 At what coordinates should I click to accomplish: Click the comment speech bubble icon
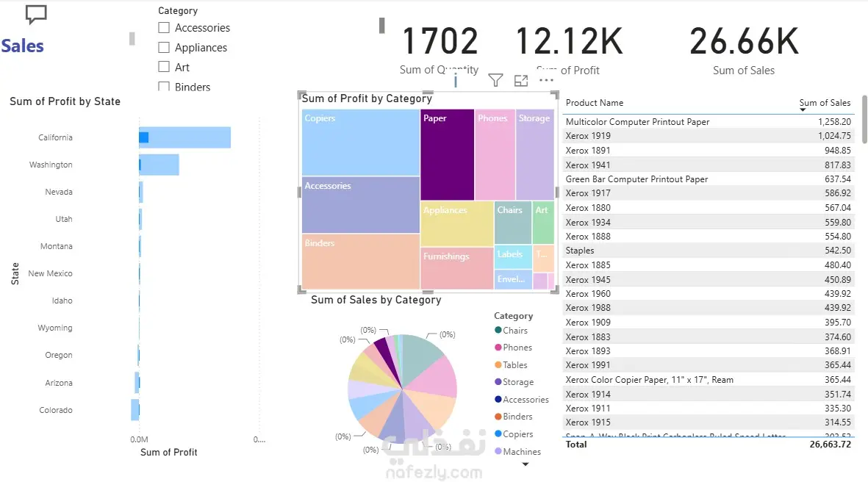tap(37, 15)
